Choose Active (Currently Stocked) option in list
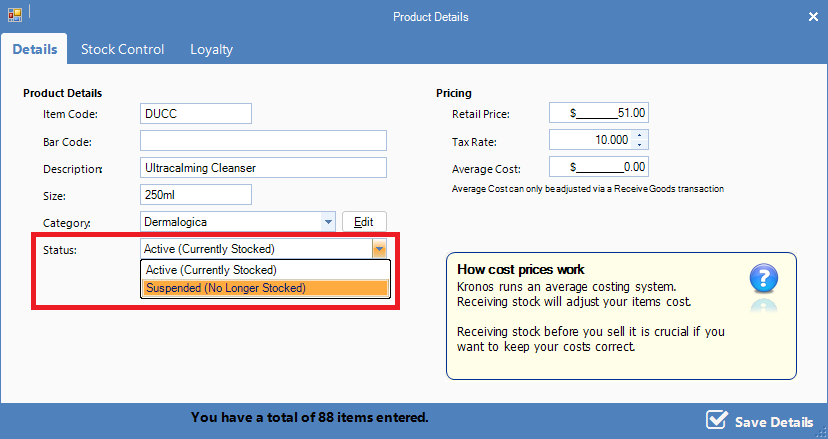 pyautogui.click(x=264, y=270)
